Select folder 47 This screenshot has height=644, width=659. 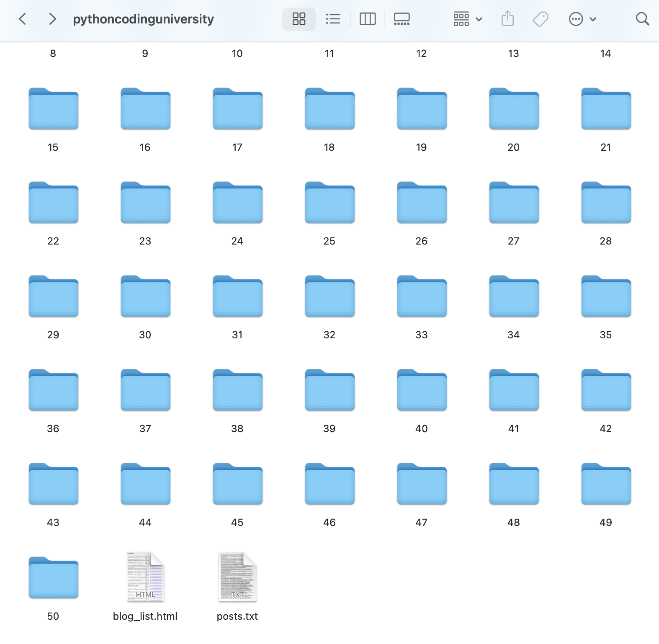422,484
